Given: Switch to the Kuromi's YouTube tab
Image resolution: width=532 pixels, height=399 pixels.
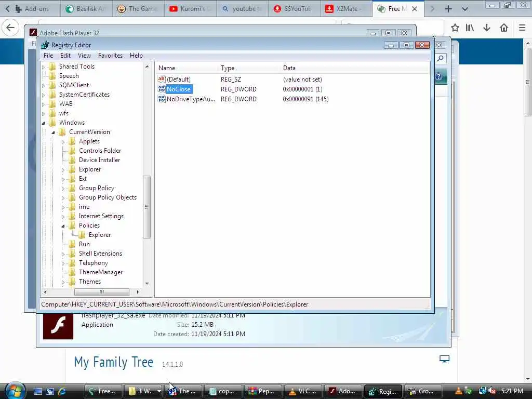Looking at the screenshot, I should point(190,9).
